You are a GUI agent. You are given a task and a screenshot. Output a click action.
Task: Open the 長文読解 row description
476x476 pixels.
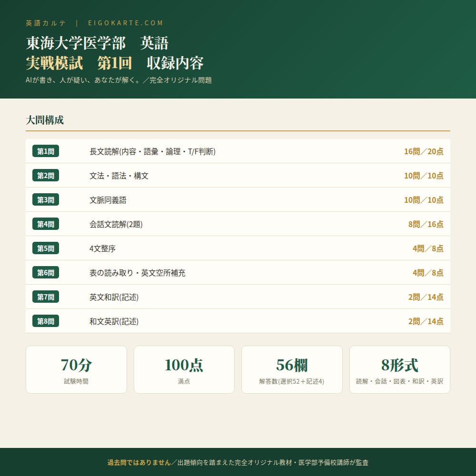(152, 151)
